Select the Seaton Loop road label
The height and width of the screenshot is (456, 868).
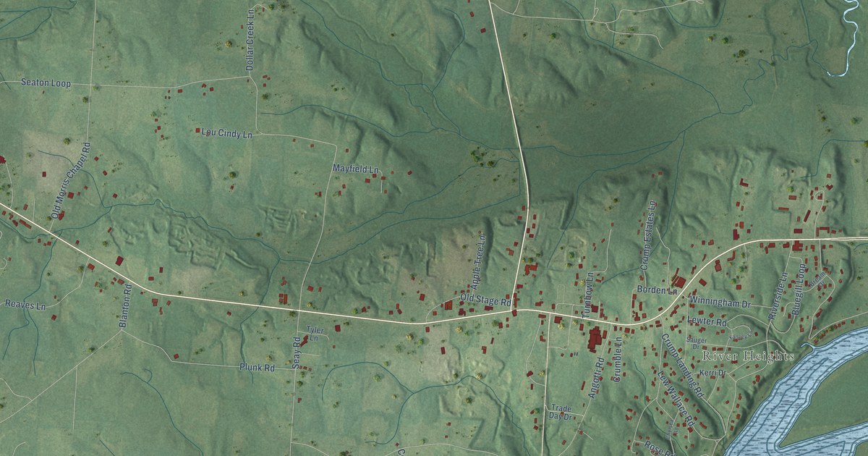point(46,83)
